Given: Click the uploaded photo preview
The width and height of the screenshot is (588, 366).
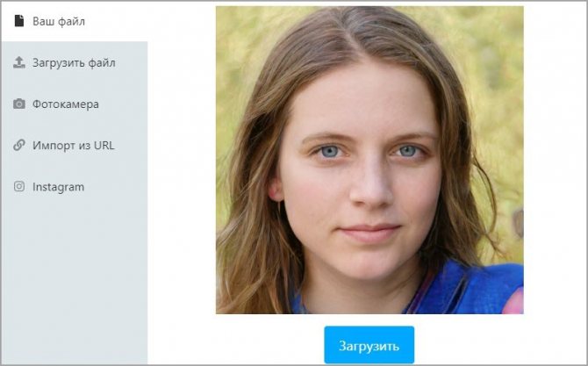Looking at the screenshot, I should [x=369, y=160].
